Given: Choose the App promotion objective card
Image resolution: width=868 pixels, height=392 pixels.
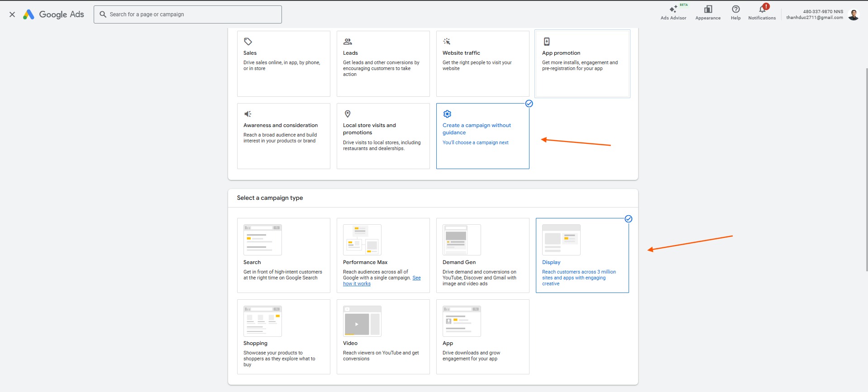Looking at the screenshot, I should [x=582, y=63].
